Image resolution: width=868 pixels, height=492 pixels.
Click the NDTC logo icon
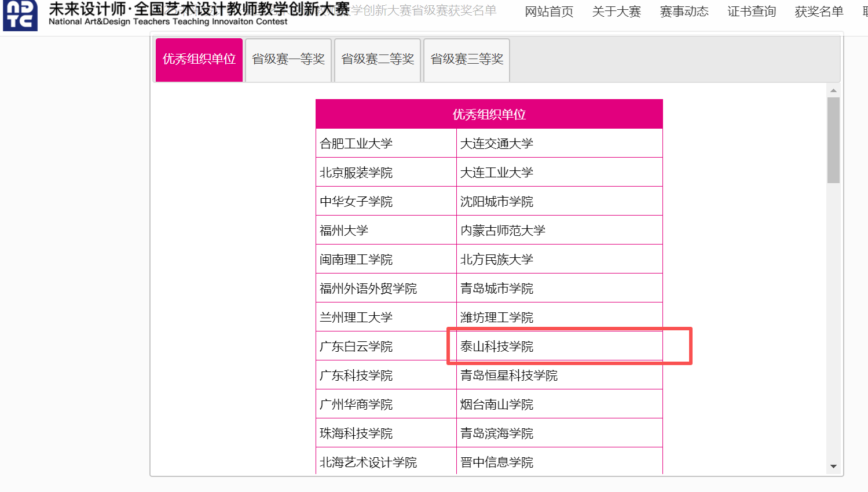[20, 15]
